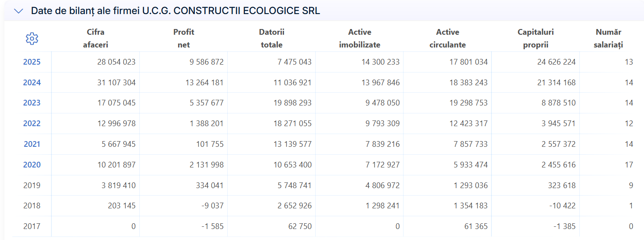Click the value 28 054 023
644x240 pixels.
(116, 62)
